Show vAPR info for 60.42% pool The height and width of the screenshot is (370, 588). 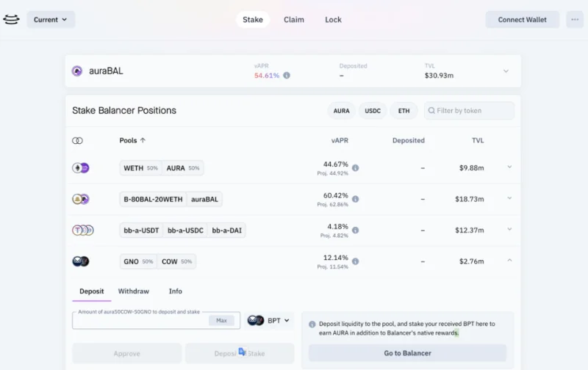pos(356,199)
